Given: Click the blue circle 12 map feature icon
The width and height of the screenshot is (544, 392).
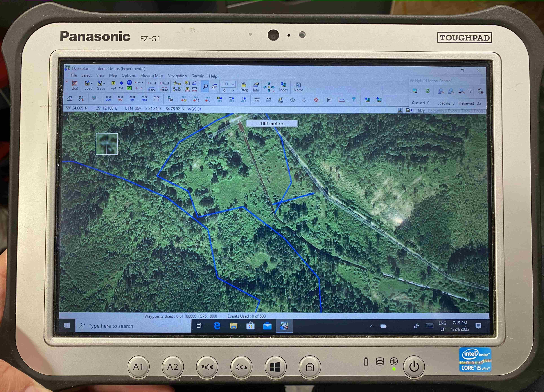Looking at the screenshot, I should pyautogui.click(x=129, y=83).
